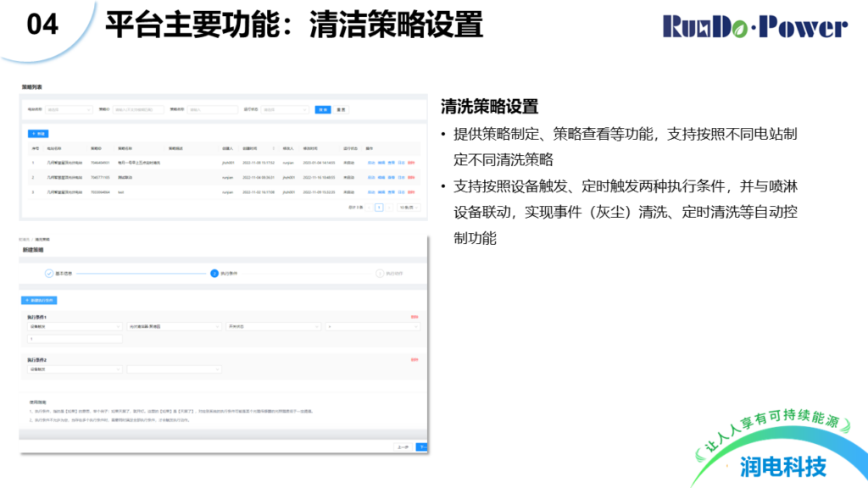Click the blue 新建执行条件 button
The image size is (868, 488).
tap(39, 301)
